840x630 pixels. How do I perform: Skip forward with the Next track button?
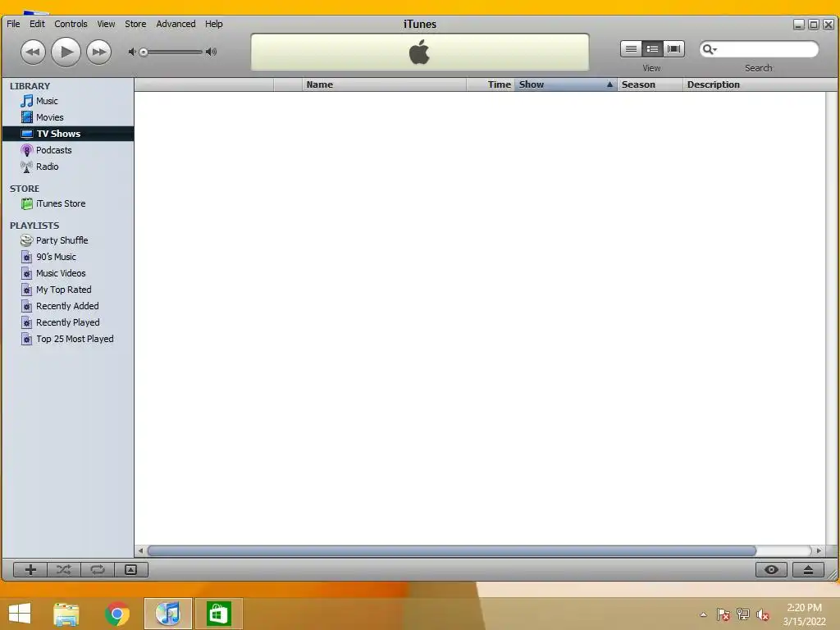click(98, 52)
